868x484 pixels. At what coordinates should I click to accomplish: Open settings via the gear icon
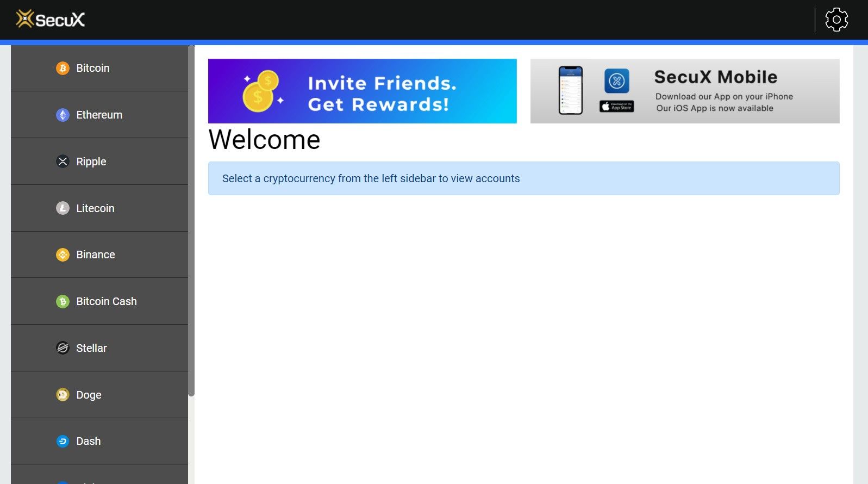point(836,20)
